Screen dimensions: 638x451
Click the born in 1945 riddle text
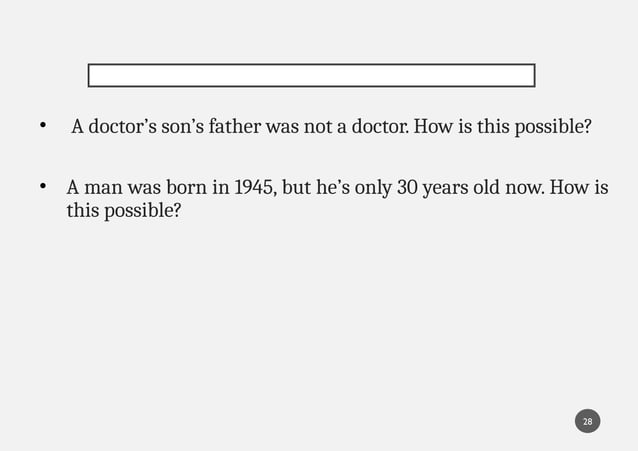(337, 199)
